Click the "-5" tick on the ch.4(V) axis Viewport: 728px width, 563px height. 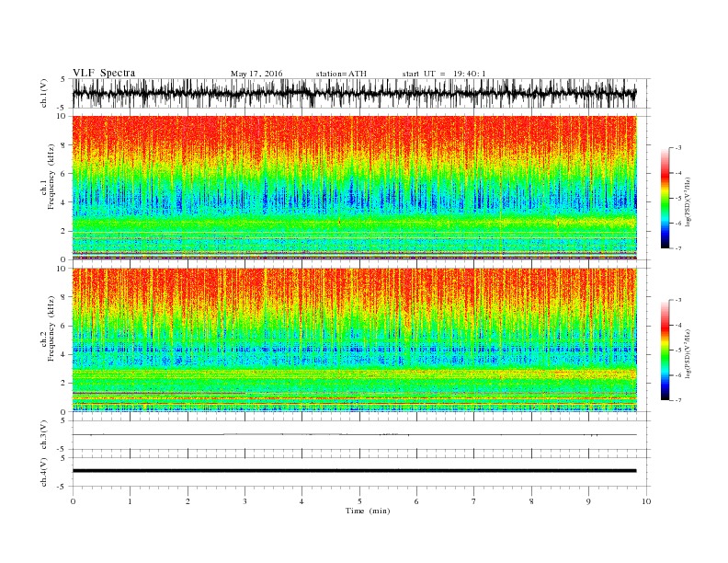63,487
